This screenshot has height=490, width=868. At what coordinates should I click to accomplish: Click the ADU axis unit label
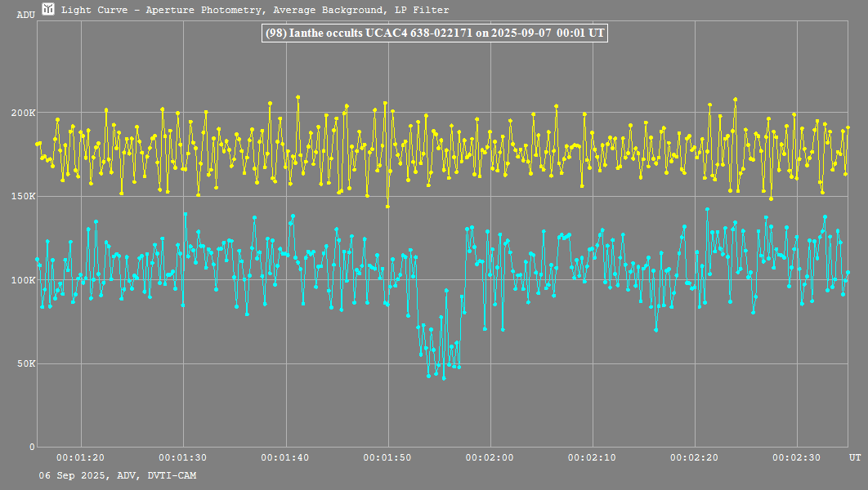click(x=25, y=15)
